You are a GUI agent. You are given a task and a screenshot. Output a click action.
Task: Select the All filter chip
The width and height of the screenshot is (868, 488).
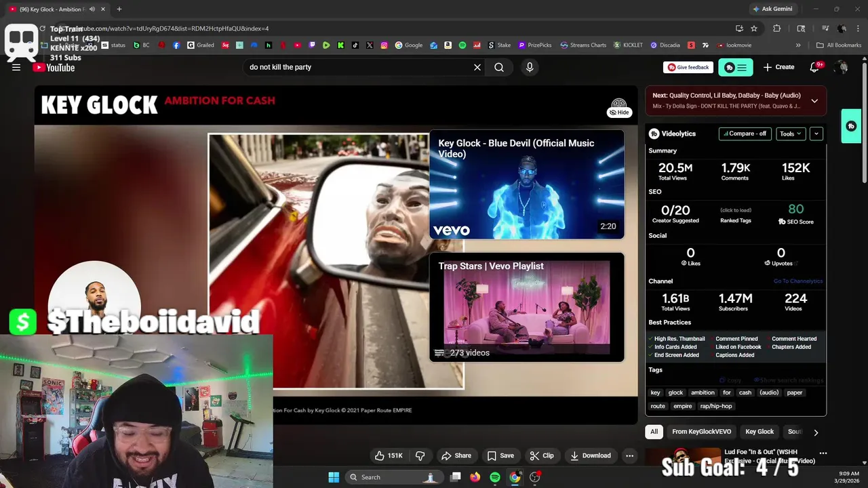click(x=654, y=432)
